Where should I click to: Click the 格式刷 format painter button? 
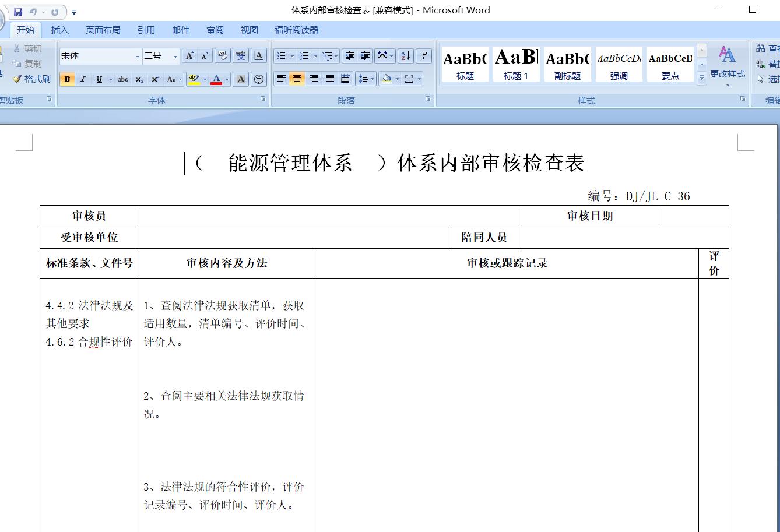coord(32,79)
